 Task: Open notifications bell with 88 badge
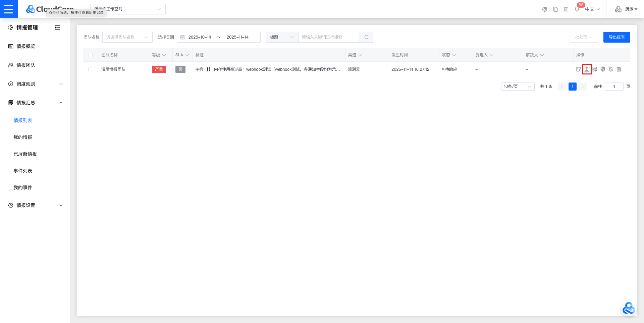[x=577, y=9]
